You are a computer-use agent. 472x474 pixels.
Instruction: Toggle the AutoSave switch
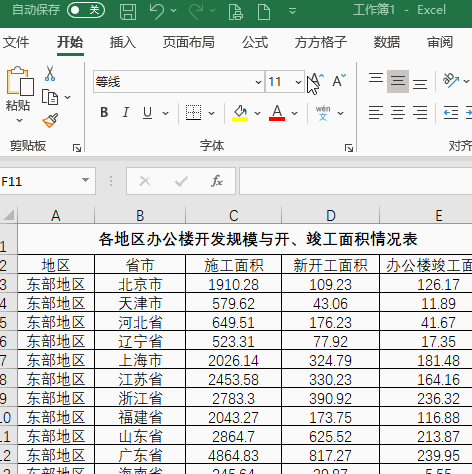[86, 10]
